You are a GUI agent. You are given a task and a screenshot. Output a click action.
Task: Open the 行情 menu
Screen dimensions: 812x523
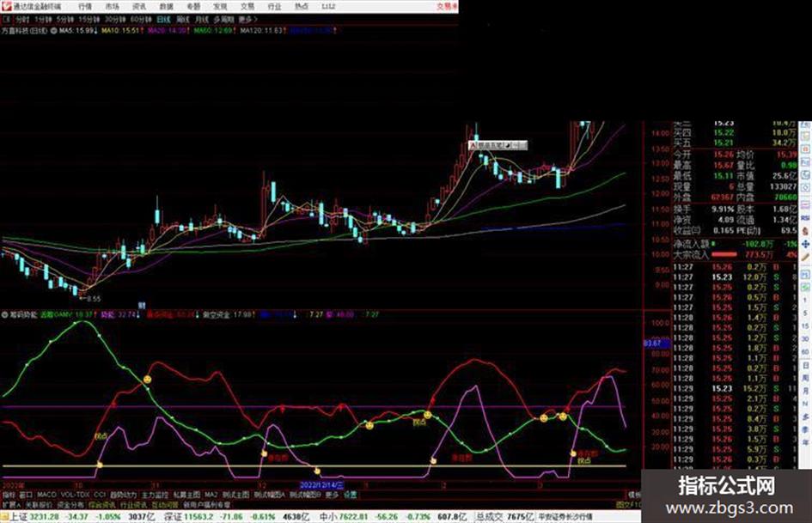[85, 6]
